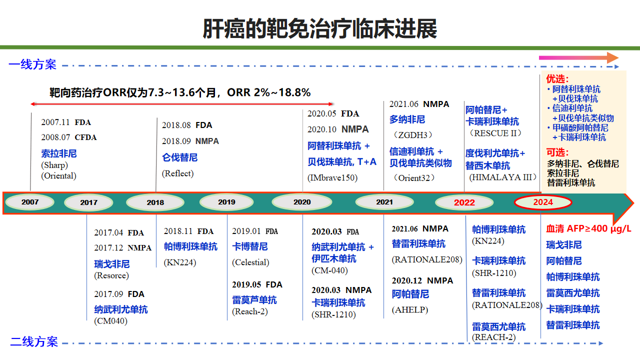The width and height of the screenshot is (640, 360).
Task: Click 索拉非尼 under 2007.11 FDA
Action: (59, 153)
